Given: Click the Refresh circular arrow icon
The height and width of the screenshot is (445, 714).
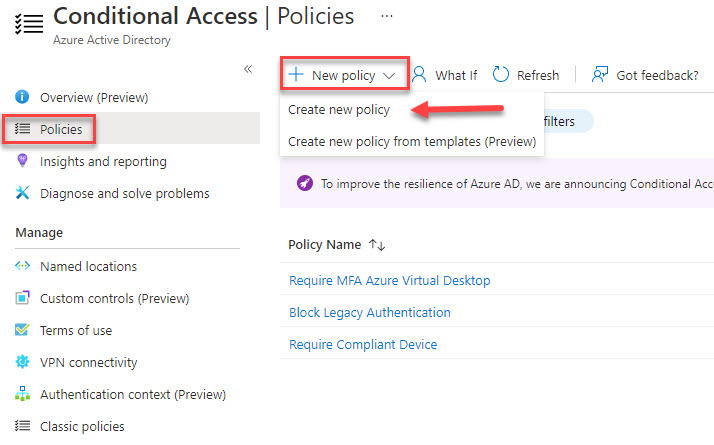Looking at the screenshot, I should (x=501, y=74).
